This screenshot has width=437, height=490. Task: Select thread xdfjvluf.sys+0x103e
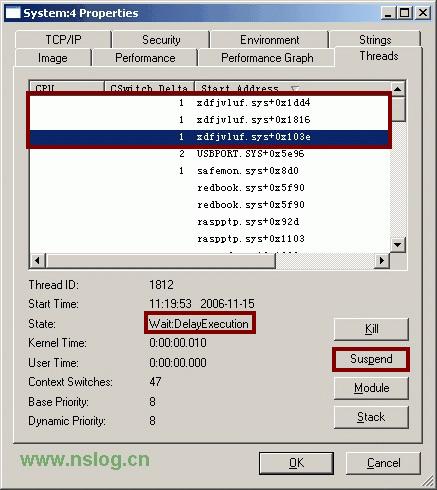coord(209,137)
